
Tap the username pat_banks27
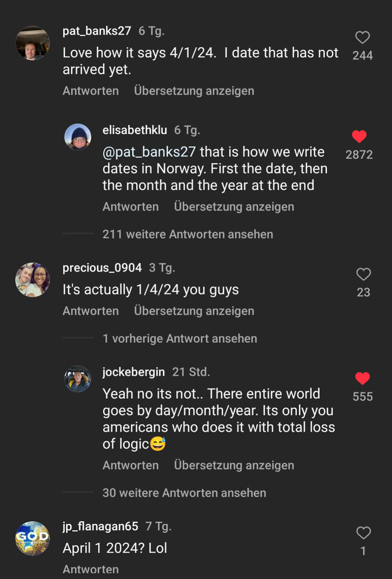coord(96,31)
